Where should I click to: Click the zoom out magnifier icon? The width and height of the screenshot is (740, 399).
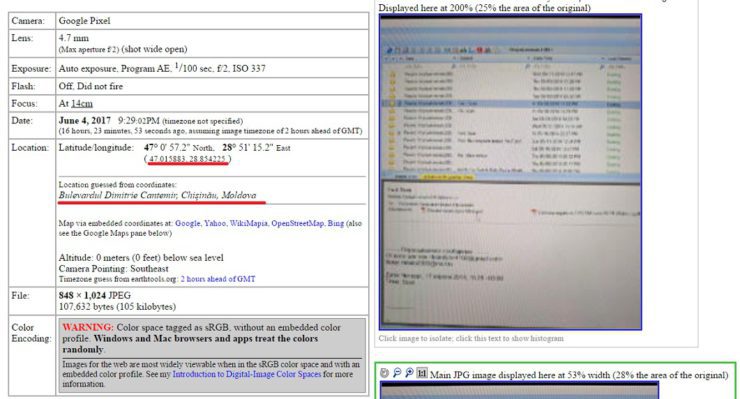pos(397,373)
